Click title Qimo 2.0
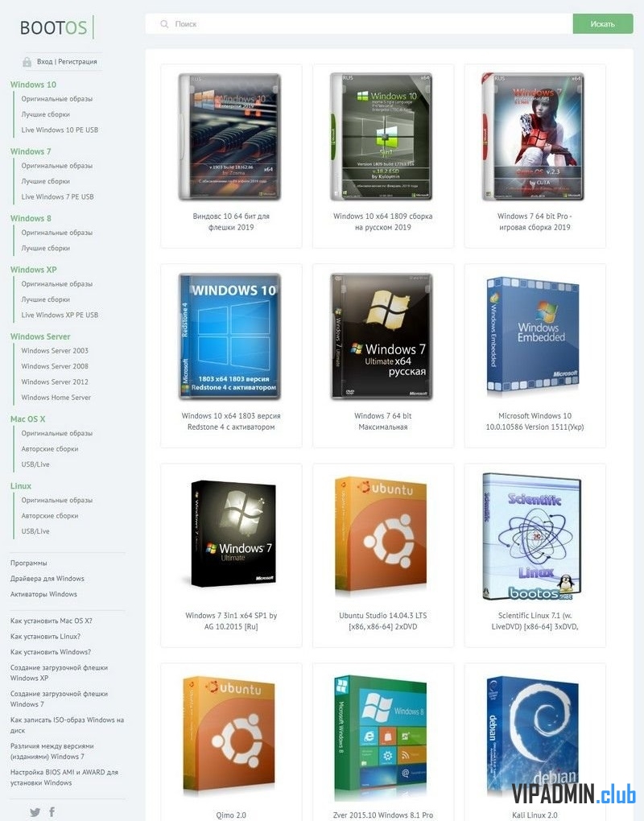The height and width of the screenshot is (821, 644). (x=231, y=815)
